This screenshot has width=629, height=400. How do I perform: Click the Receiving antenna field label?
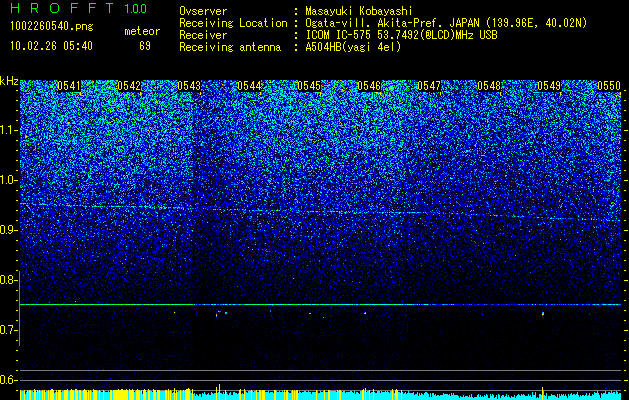pyautogui.click(x=230, y=47)
